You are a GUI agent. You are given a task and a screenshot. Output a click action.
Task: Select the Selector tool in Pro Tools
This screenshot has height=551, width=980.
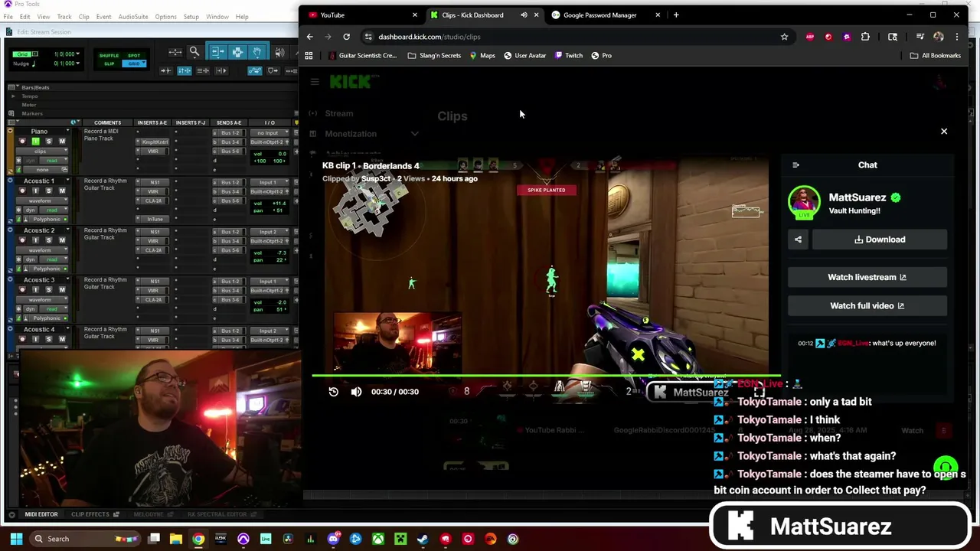(x=237, y=52)
